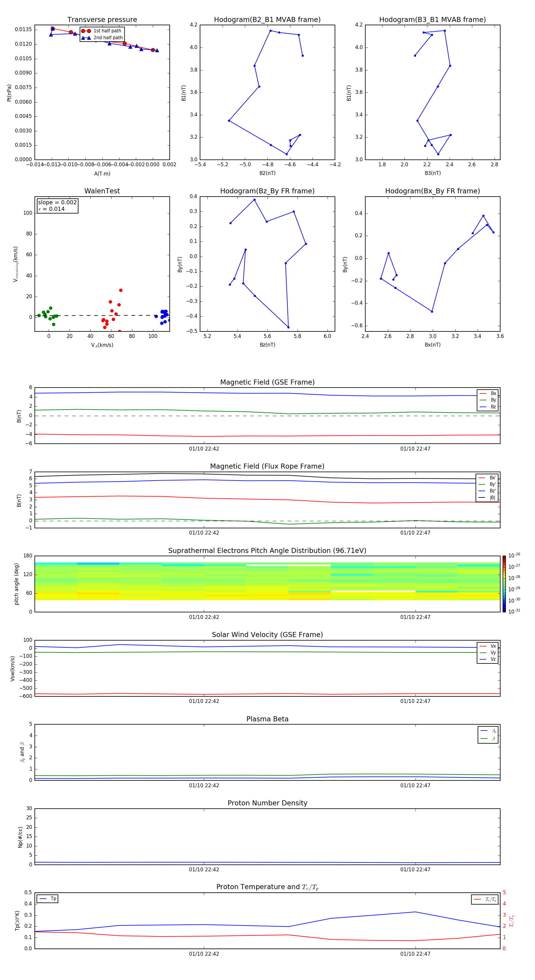535x980 pixels.
Task: Click the 'Bx(nT)' x-axis label
Action: [432, 345]
